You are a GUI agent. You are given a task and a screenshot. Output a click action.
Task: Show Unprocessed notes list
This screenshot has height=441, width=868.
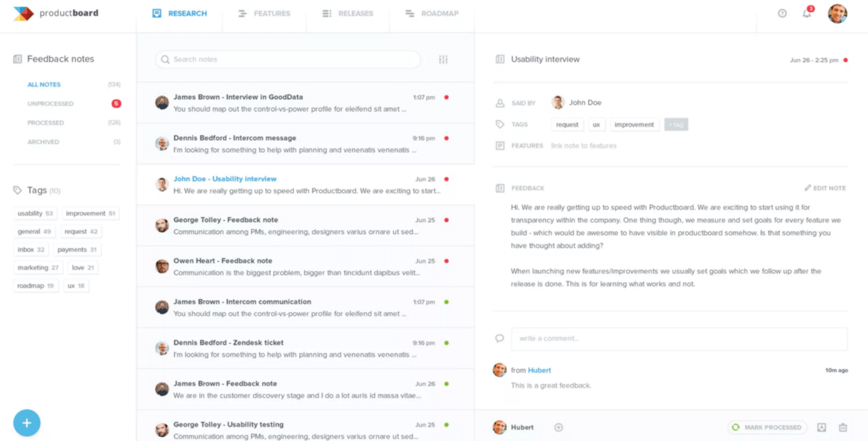click(50, 104)
